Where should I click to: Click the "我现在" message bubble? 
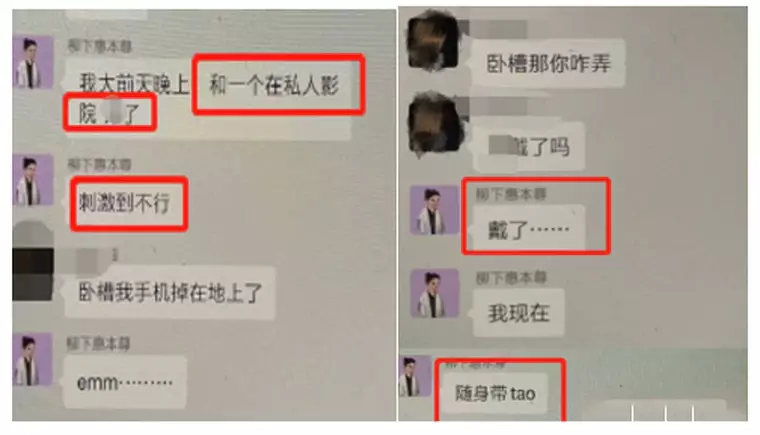519,313
